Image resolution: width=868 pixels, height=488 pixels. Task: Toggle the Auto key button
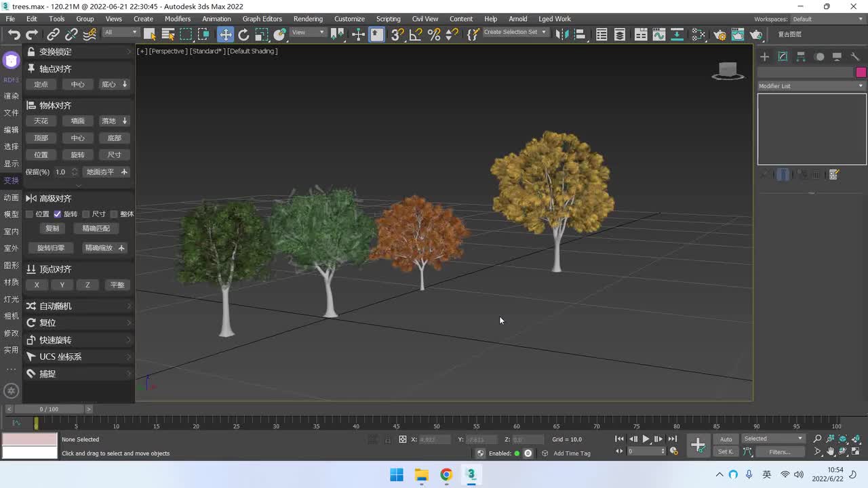coord(726,439)
